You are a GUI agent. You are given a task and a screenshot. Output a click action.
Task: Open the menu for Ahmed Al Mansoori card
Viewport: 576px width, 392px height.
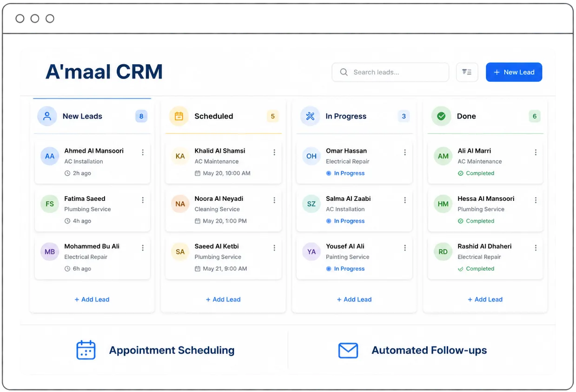143,153
